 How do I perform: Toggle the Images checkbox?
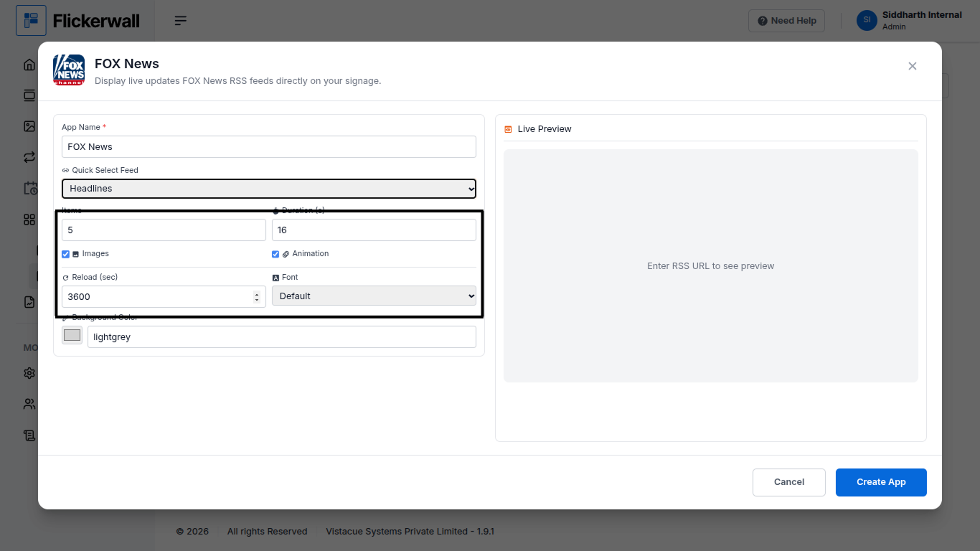pos(66,254)
